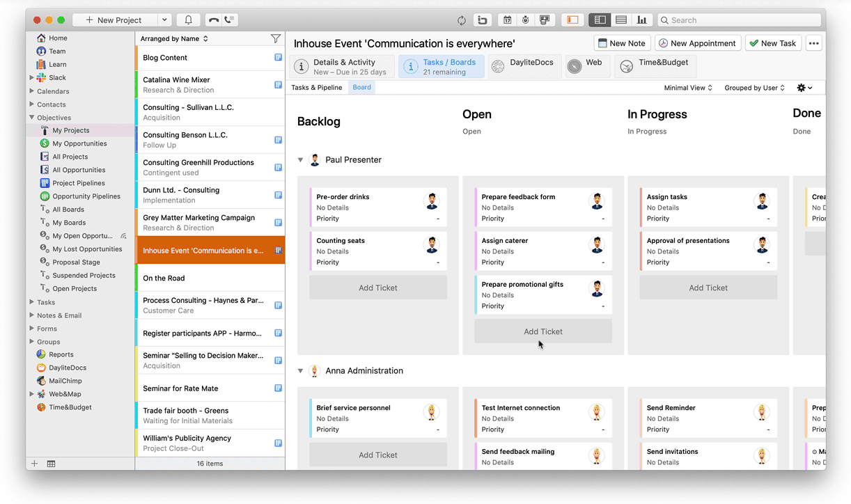851x504 pixels.
Task: Click the MailChimp sidebar icon
Action: [x=42, y=381]
